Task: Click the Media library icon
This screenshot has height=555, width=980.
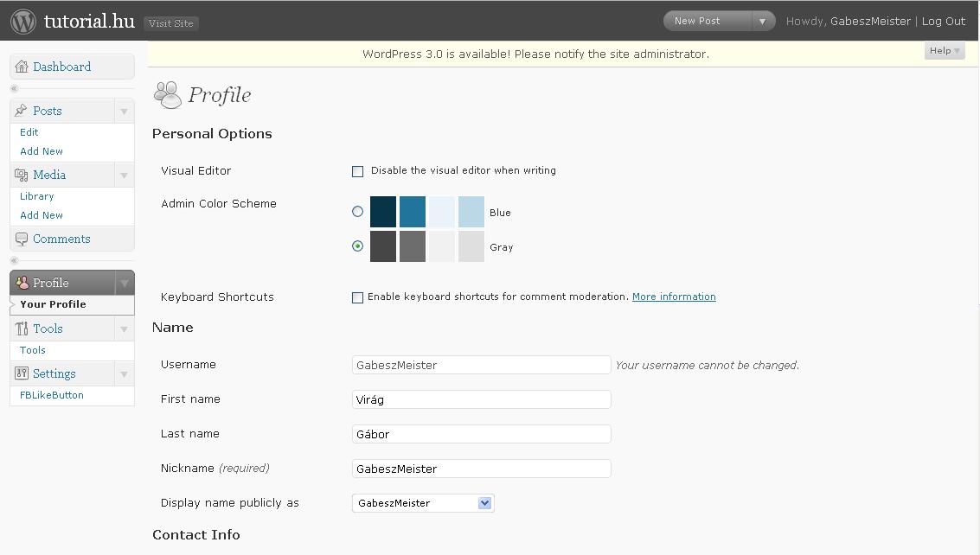Action: (x=22, y=175)
